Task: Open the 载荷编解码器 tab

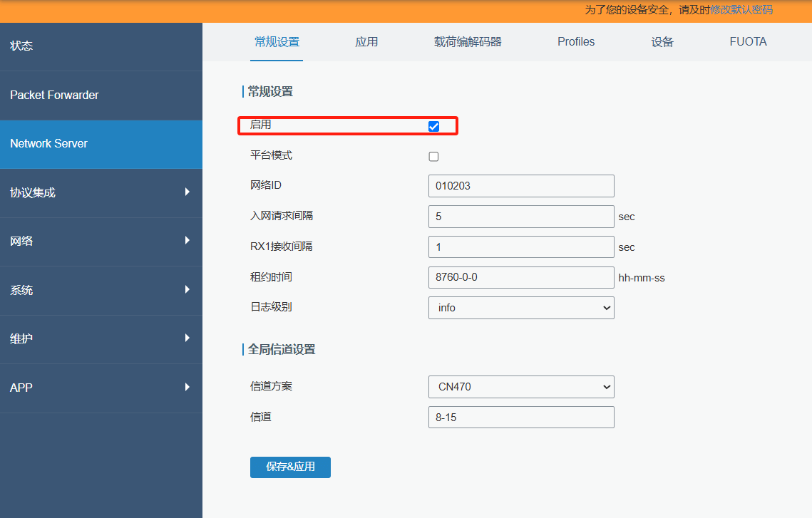Action: [x=468, y=42]
